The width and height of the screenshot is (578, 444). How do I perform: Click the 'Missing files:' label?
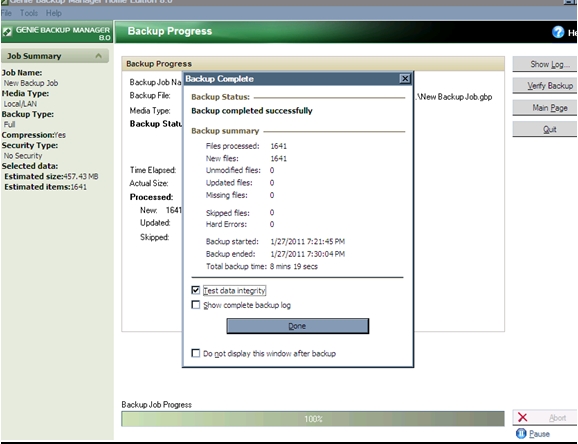pos(227,195)
